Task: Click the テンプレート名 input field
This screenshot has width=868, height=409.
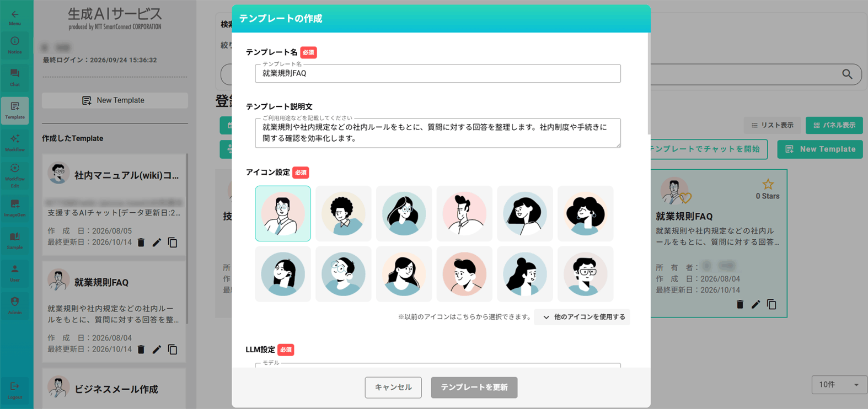Action: (x=438, y=73)
